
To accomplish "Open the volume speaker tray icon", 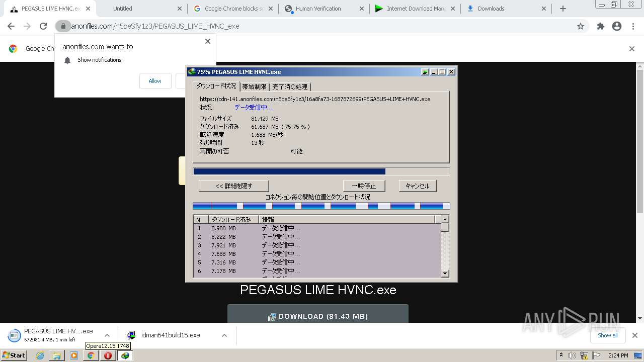I will [x=572, y=355].
